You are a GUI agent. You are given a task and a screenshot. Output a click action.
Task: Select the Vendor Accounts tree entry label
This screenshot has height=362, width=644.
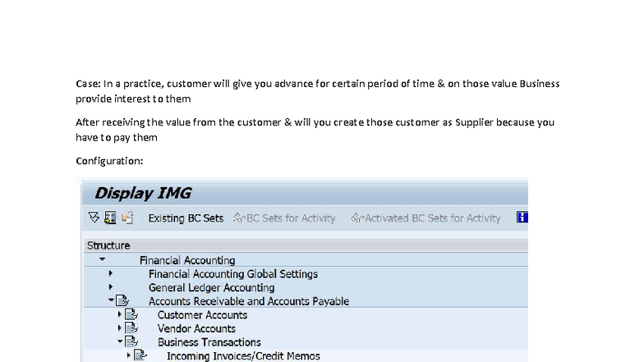click(x=196, y=329)
